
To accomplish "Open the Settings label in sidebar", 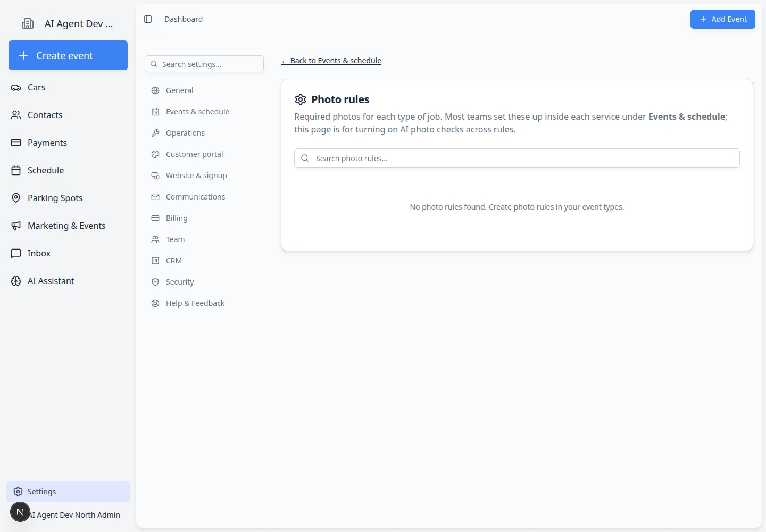I will coord(41,492).
